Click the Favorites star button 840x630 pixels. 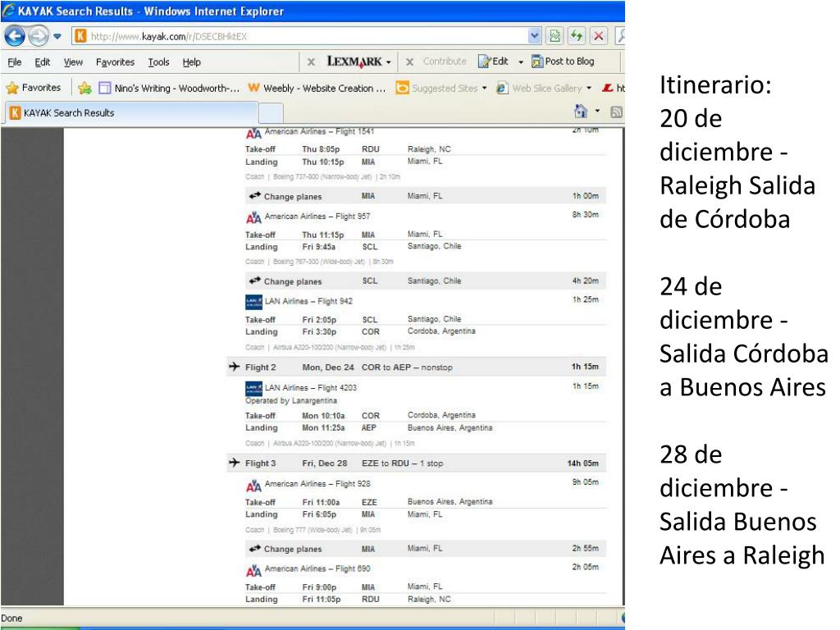click(x=33, y=87)
